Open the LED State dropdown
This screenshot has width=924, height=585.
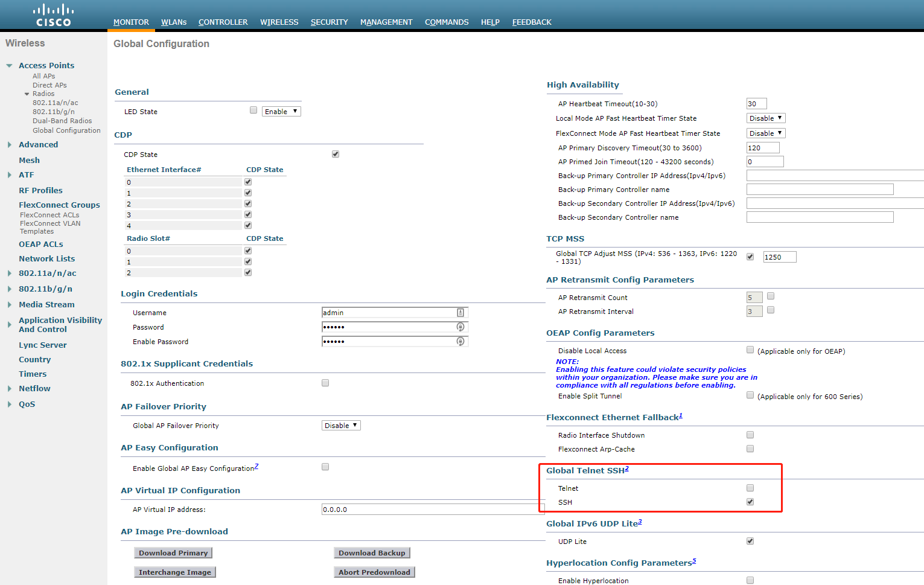click(x=281, y=111)
